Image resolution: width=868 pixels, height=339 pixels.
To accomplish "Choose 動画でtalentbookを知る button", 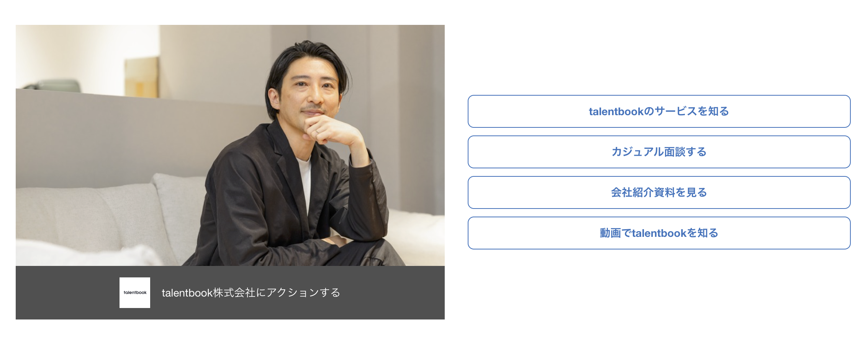I will [x=659, y=233].
